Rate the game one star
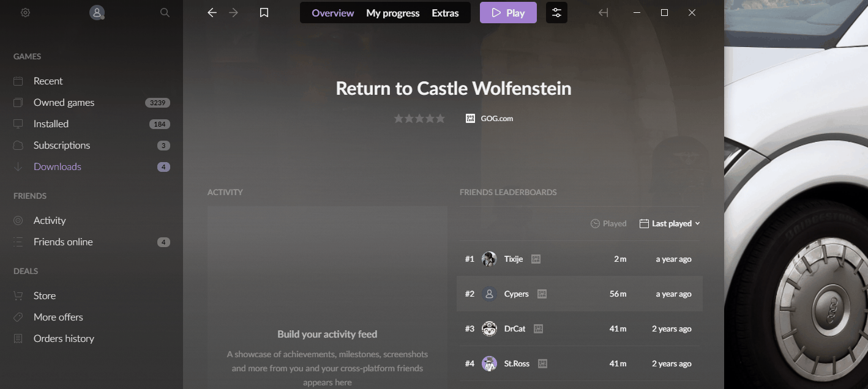Image resolution: width=868 pixels, height=389 pixels. 398,119
